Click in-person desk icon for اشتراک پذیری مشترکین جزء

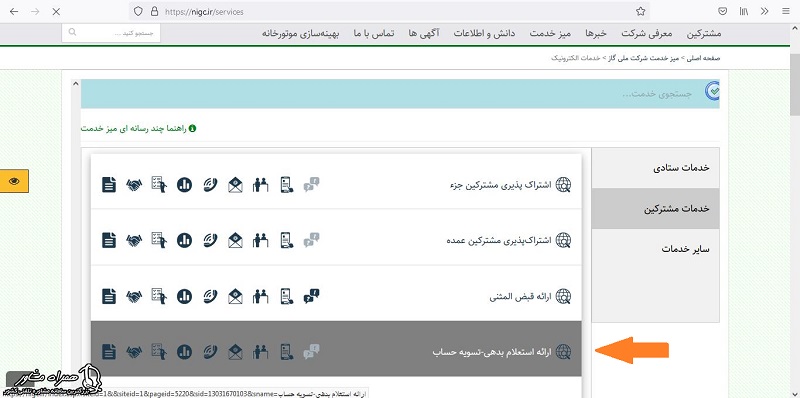coord(261,184)
